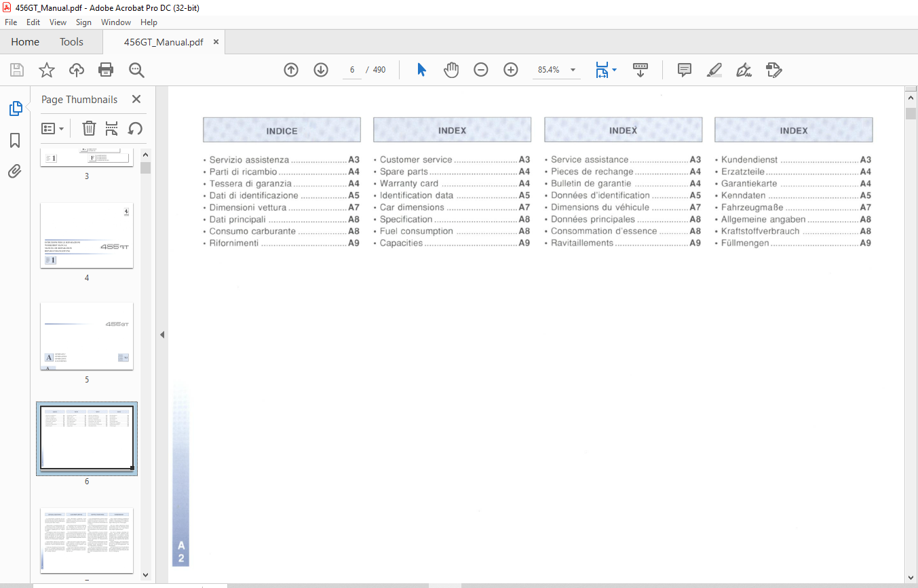Viewport: 918px width, 588px height.
Task: Click the fit page width icon
Action: pyautogui.click(x=602, y=70)
